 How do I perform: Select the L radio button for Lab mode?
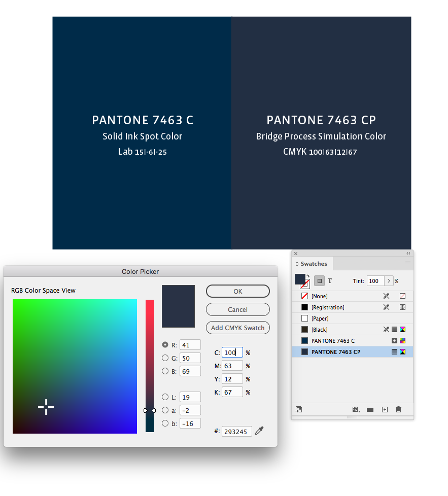(x=165, y=397)
